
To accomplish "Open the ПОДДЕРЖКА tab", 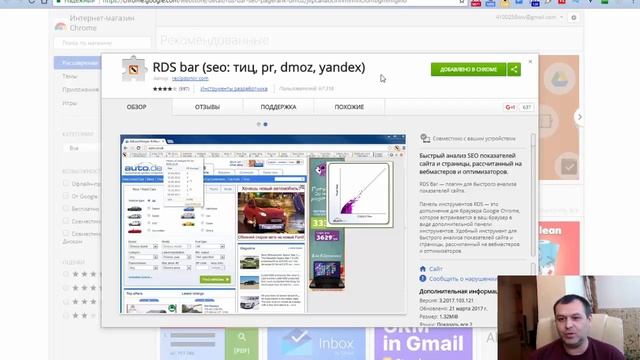I will click(x=278, y=107).
